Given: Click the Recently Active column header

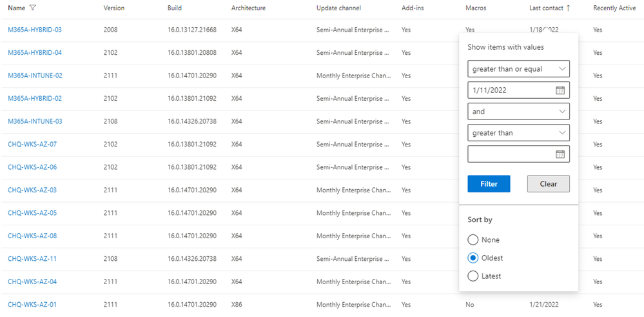Looking at the screenshot, I should [614, 8].
